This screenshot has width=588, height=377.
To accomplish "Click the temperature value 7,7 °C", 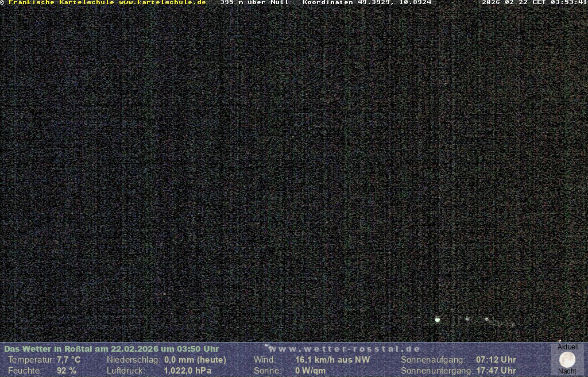I will (68, 360).
